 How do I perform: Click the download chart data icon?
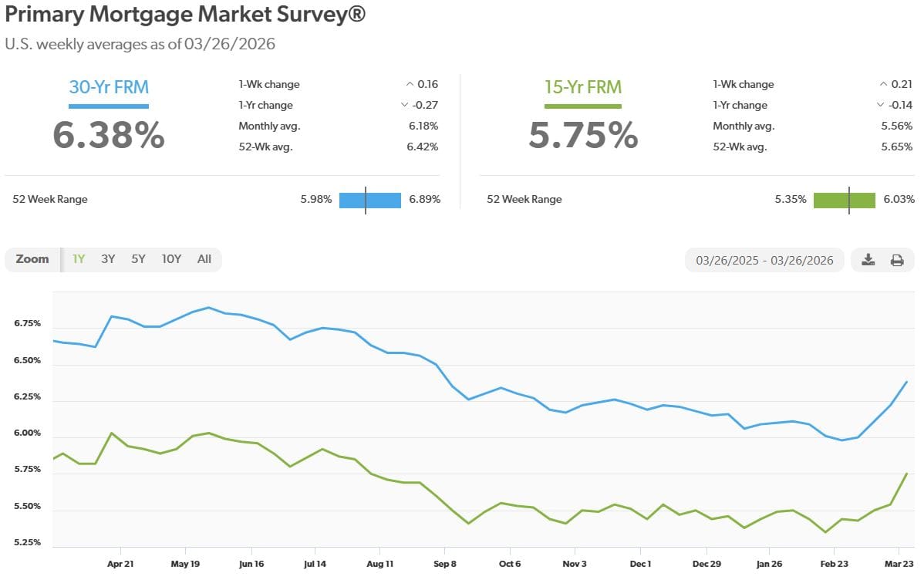pos(868,260)
